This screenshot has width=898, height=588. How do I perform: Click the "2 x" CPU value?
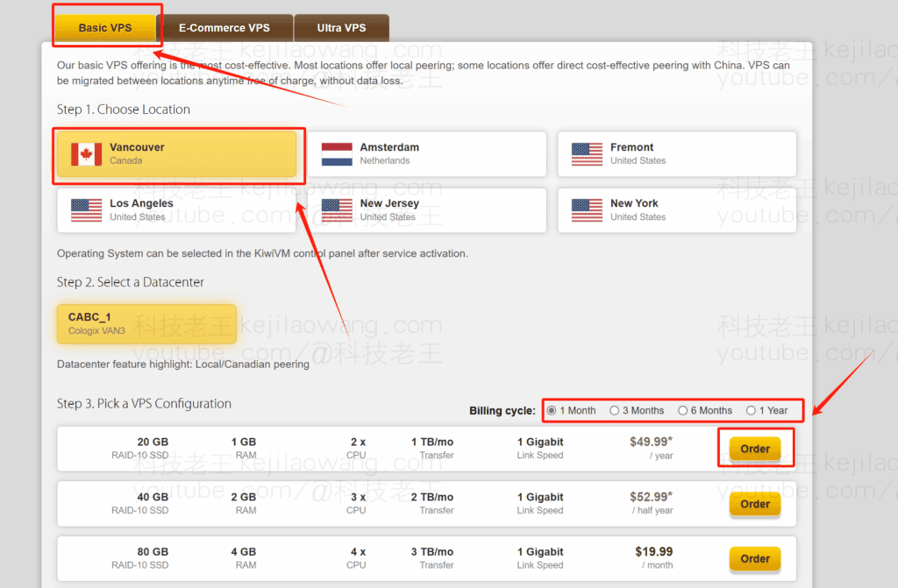point(359,442)
